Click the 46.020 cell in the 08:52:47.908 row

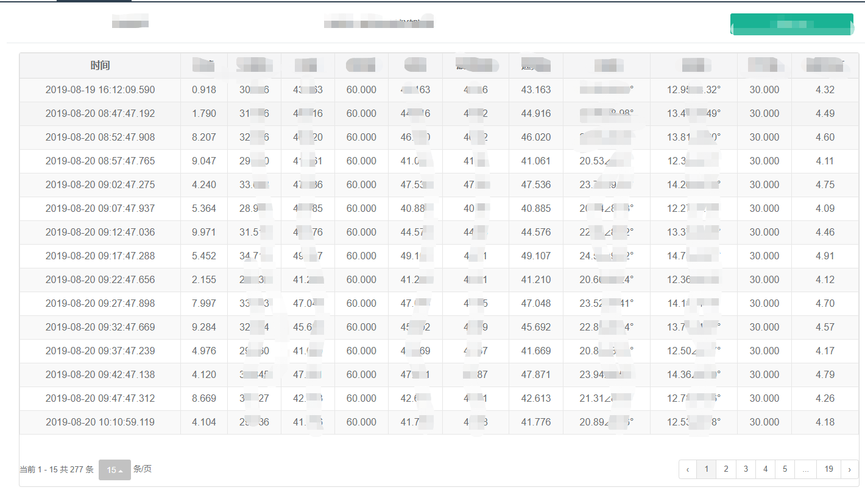point(536,137)
